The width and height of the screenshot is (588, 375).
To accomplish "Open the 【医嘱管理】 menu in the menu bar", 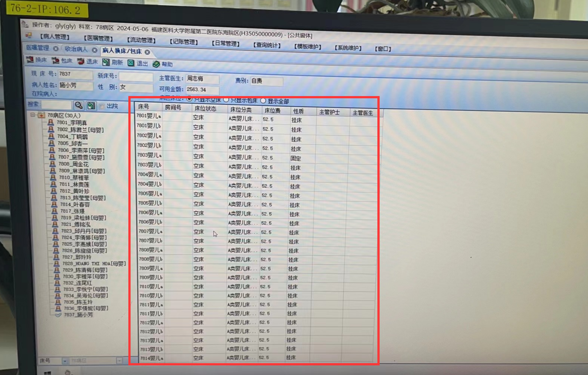I will 98,38.
